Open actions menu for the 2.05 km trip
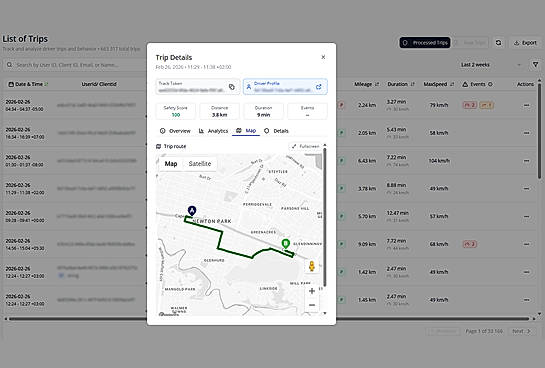Viewport: 545px width, 368px height. 526,133
